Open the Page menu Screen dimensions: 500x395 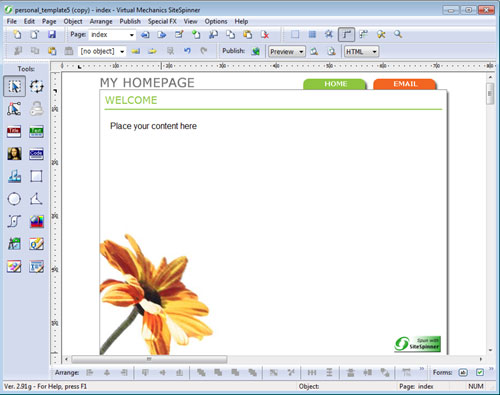tap(49, 21)
